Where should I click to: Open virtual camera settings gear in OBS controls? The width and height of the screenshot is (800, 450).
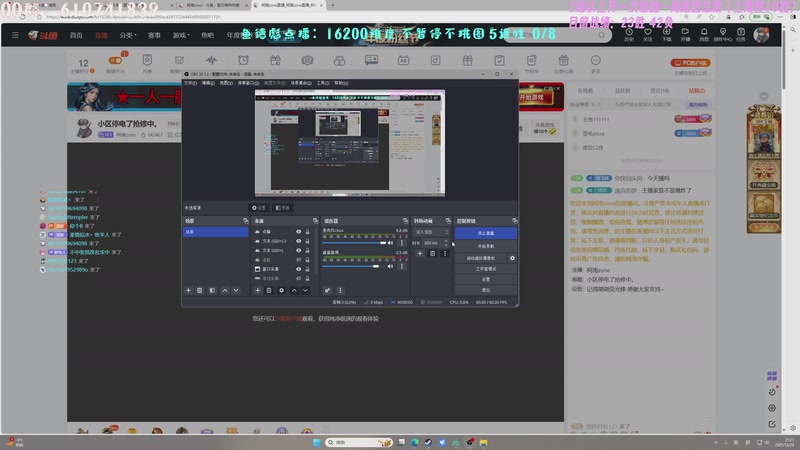[x=512, y=258]
